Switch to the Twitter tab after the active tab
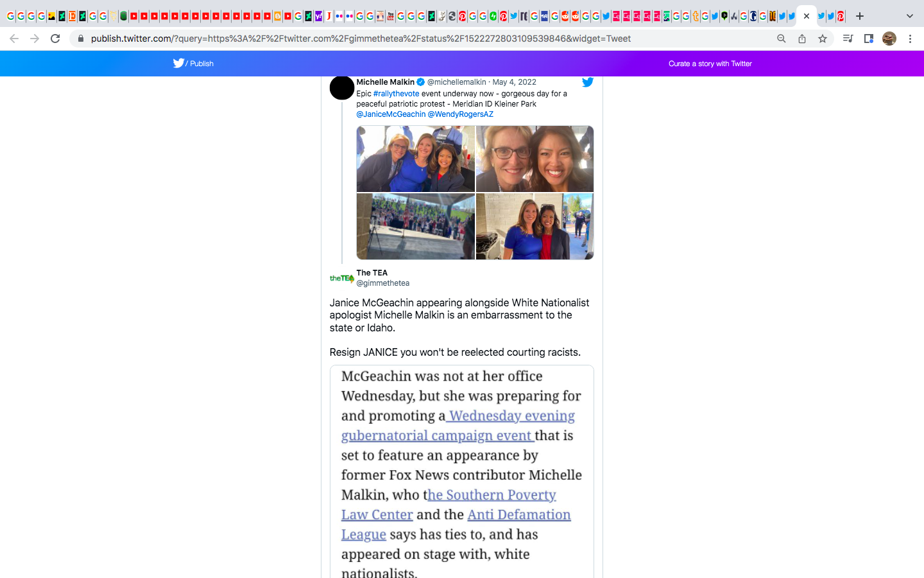 pyautogui.click(x=821, y=16)
